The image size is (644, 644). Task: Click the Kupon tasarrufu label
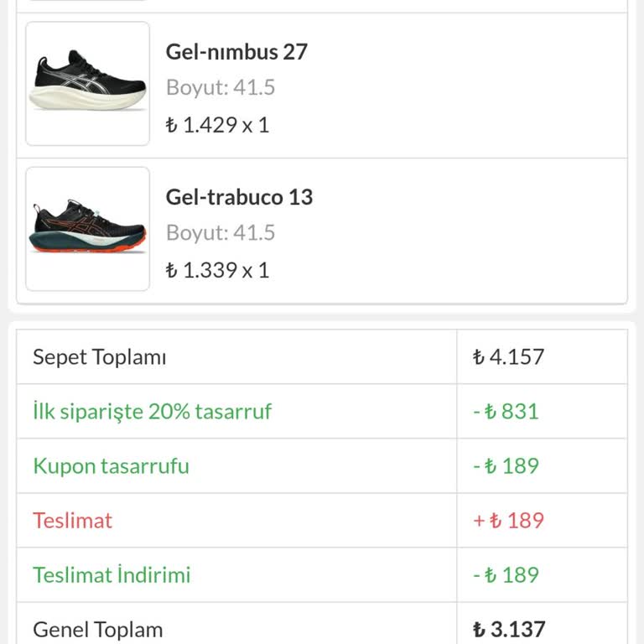tap(111, 466)
